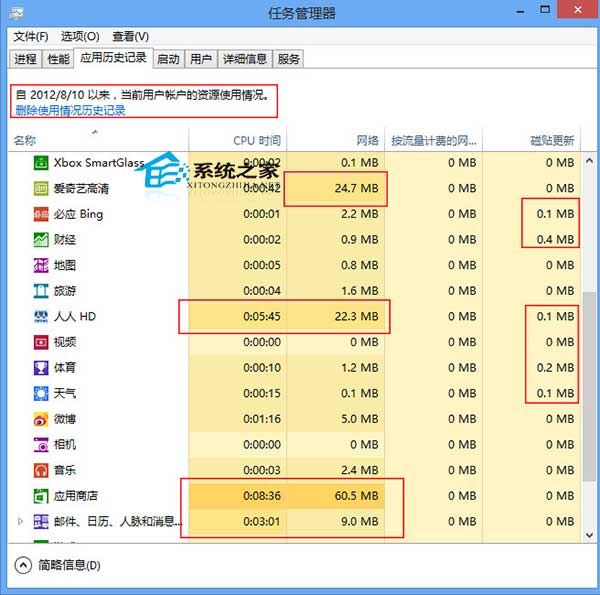This screenshot has width=600, height=595.
Task: Click the scrollbar down arrow
Action: pyautogui.click(x=589, y=535)
